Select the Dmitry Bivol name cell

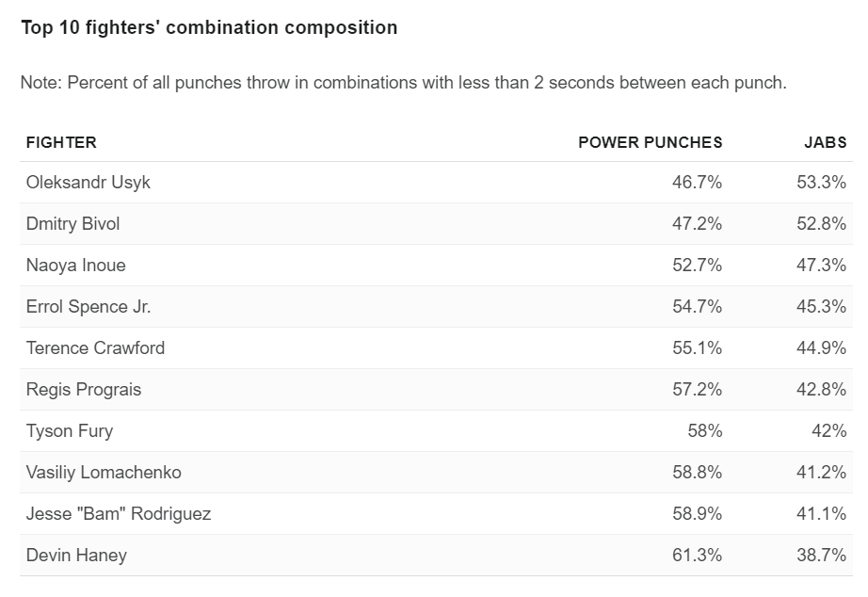pos(72,224)
